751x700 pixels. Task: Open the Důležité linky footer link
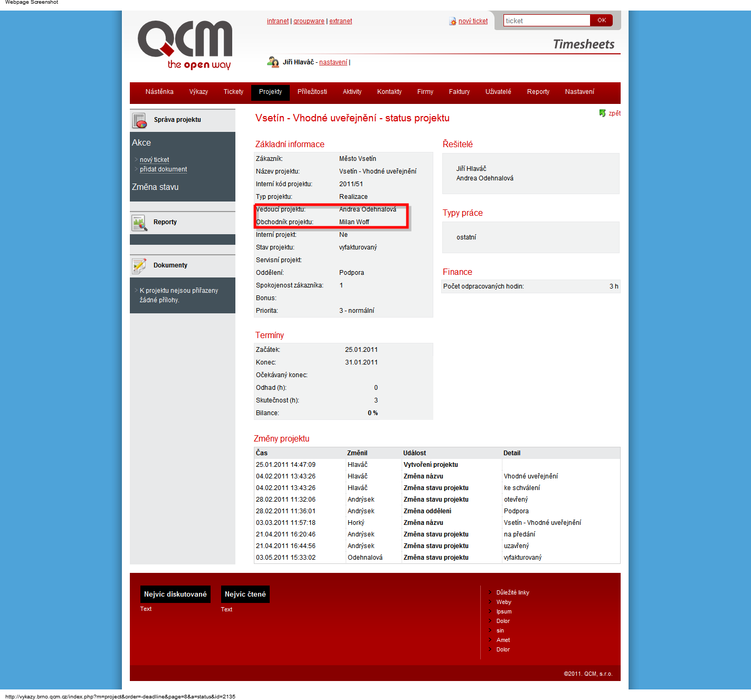pyautogui.click(x=512, y=592)
